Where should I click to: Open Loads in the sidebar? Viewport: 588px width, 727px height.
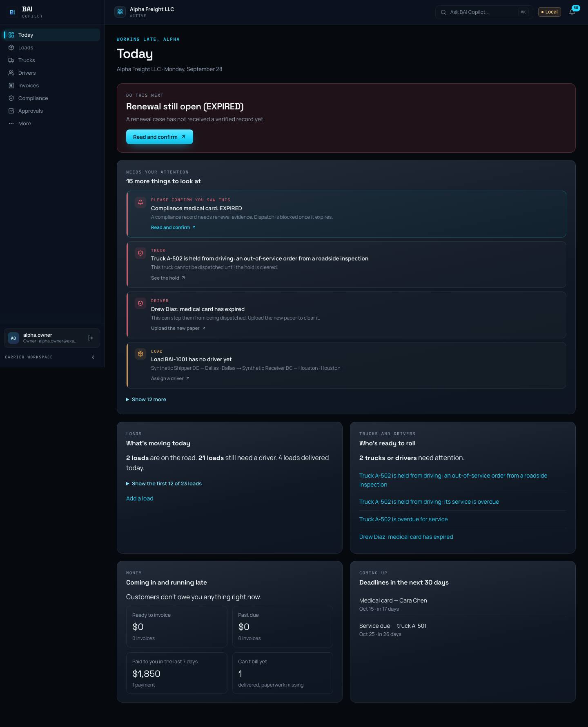(51, 48)
